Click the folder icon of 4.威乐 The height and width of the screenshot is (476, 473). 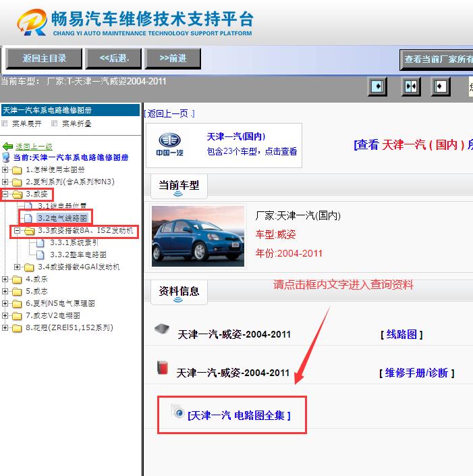click(x=17, y=280)
